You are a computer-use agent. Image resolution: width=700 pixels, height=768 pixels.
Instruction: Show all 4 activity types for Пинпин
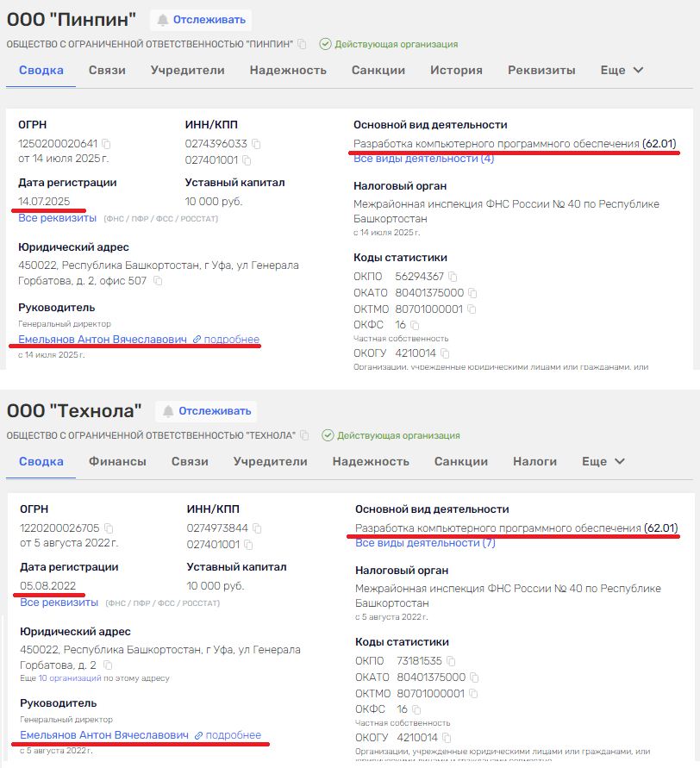pos(423,159)
